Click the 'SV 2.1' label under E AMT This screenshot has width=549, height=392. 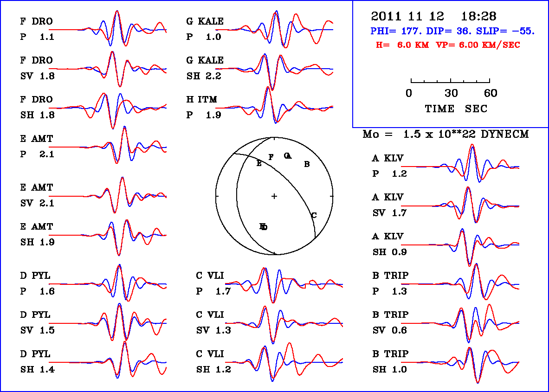coord(38,203)
